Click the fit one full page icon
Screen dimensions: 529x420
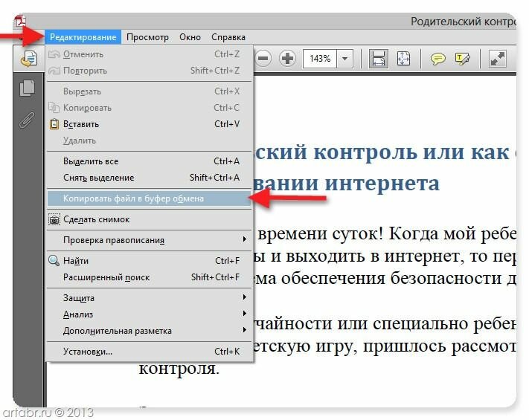(x=403, y=59)
